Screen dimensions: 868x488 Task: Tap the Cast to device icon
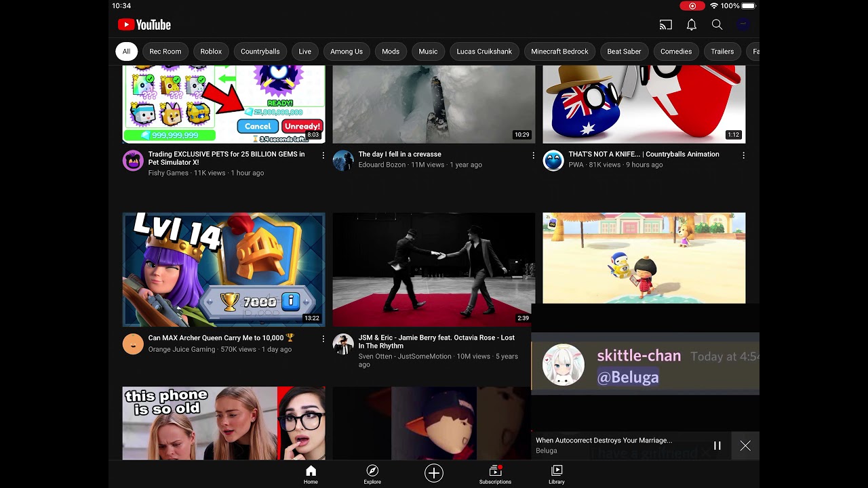pyautogui.click(x=666, y=25)
